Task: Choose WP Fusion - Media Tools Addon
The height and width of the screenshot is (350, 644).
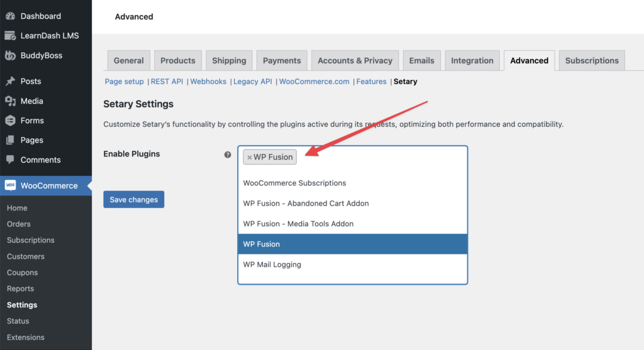Action: click(352, 224)
